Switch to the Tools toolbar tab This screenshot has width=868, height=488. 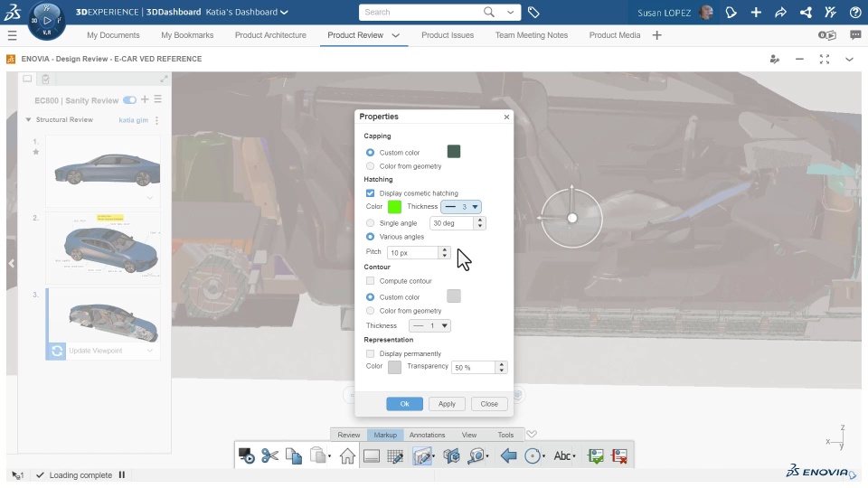pos(505,435)
